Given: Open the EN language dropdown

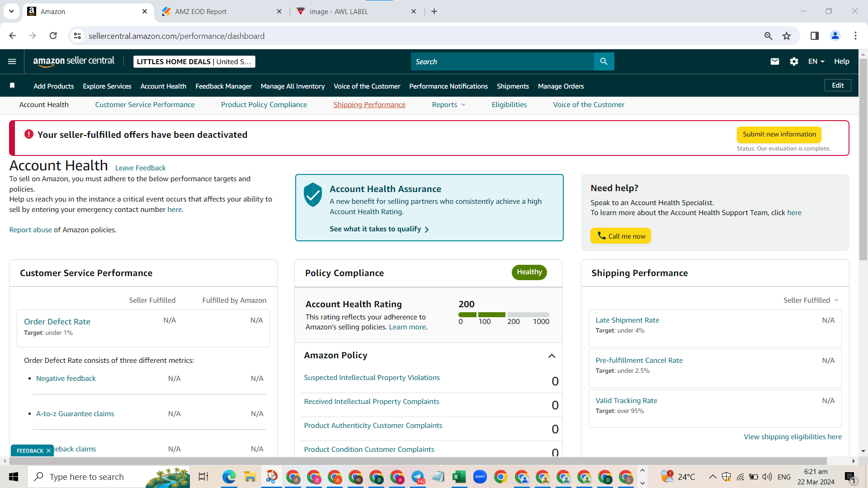Looking at the screenshot, I should pyautogui.click(x=816, y=61).
